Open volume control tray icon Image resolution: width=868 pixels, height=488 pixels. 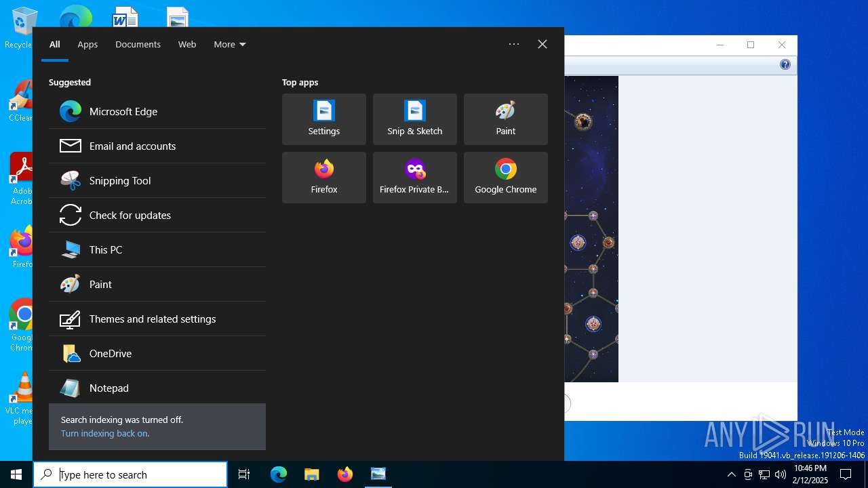click(x=781, y=474)
